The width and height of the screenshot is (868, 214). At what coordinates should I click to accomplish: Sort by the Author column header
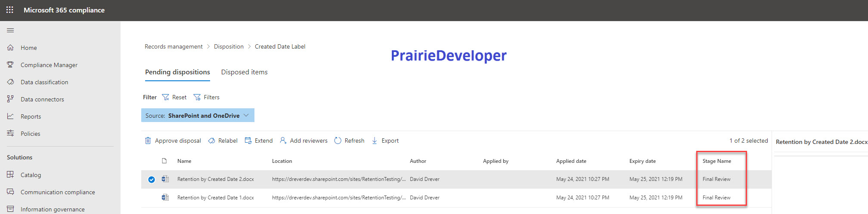418,161
